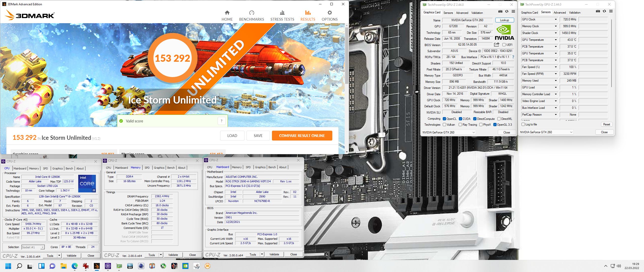The height and width of the screenshot is (272, 644).
Task: Click Reset button in GPU-Z Sensors
Action: 607,124
